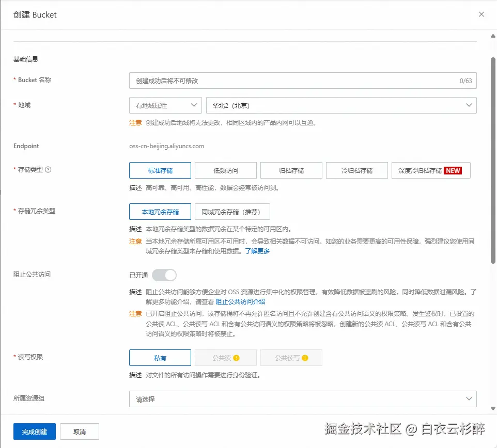Toggle the 阻止公共访问 switch
Image resolution: width=497 pixels, height=448 pixels.
click(164, 275)
